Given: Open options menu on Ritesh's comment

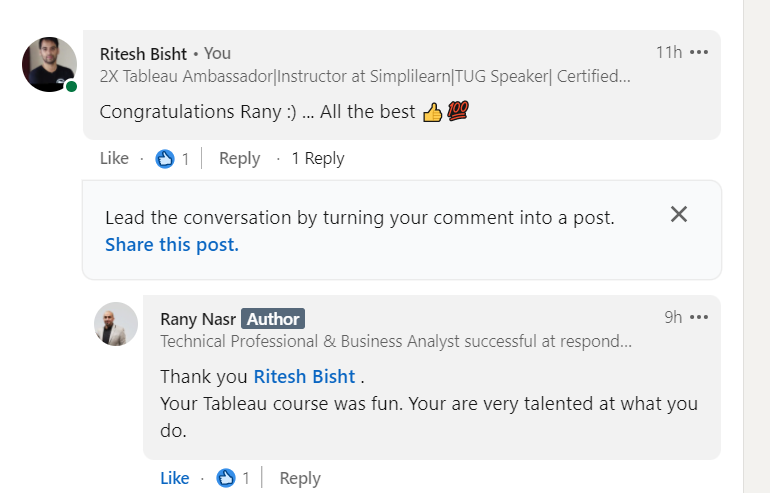Looking at the screenshot, I should tap(699, 52).
